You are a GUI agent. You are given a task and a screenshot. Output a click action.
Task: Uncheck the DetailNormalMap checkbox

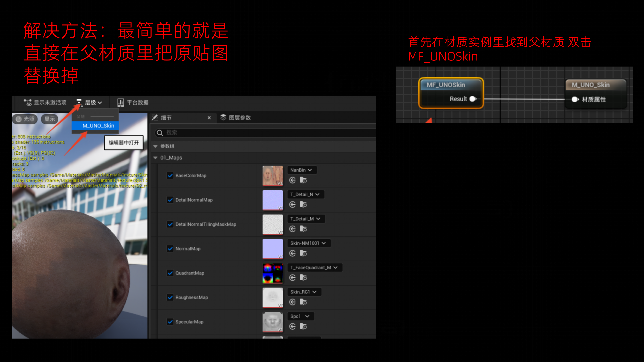pos(170,200)
